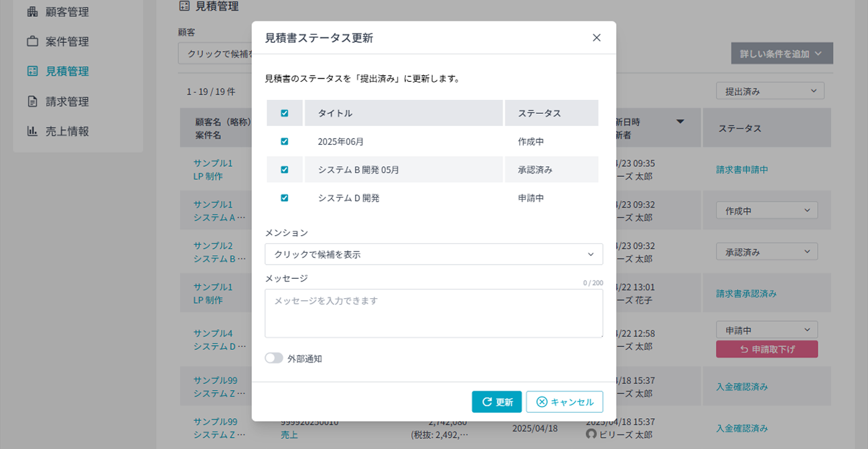Close the 見積書ステータス更新 dialog with X
This screenshot has height=449, width=868.
click(596, 38)
